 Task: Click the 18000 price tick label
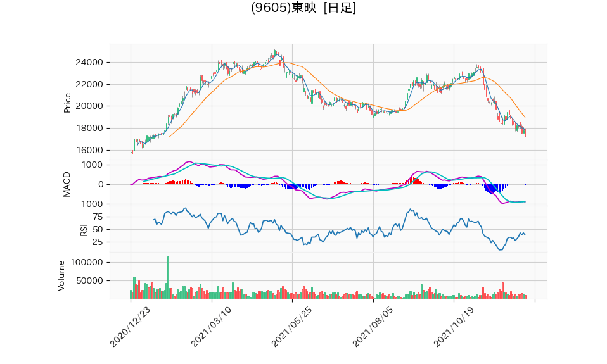89,128
